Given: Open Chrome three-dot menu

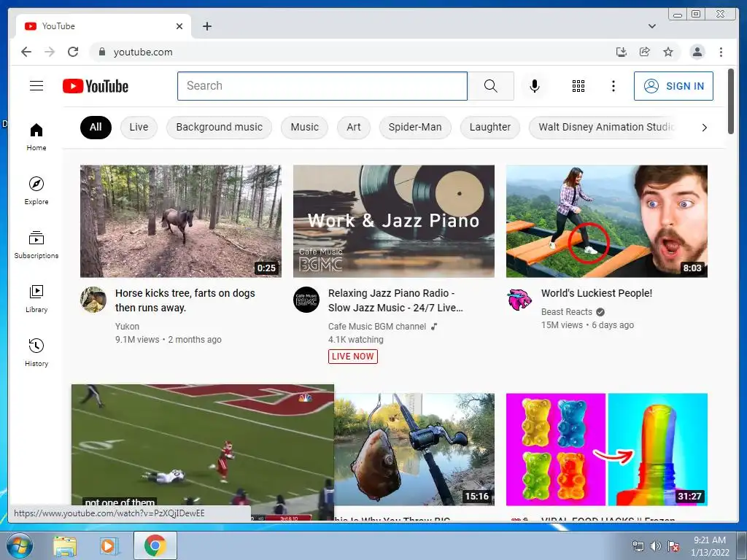Looking at the screenshot, I should [721, 52].
